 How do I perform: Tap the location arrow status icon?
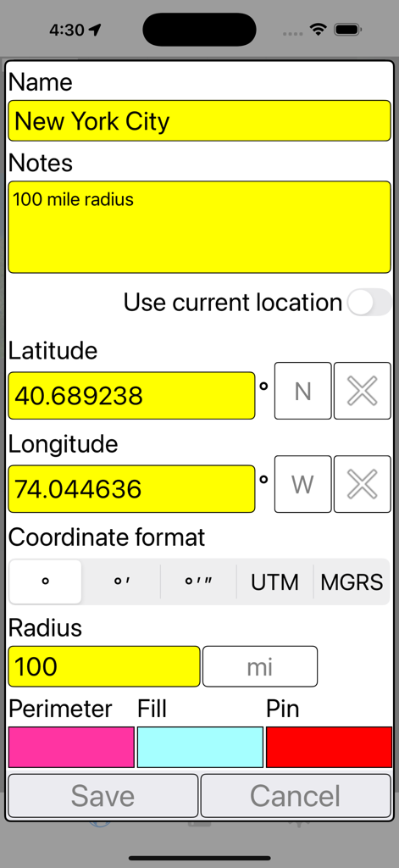[x=95, y=30]
